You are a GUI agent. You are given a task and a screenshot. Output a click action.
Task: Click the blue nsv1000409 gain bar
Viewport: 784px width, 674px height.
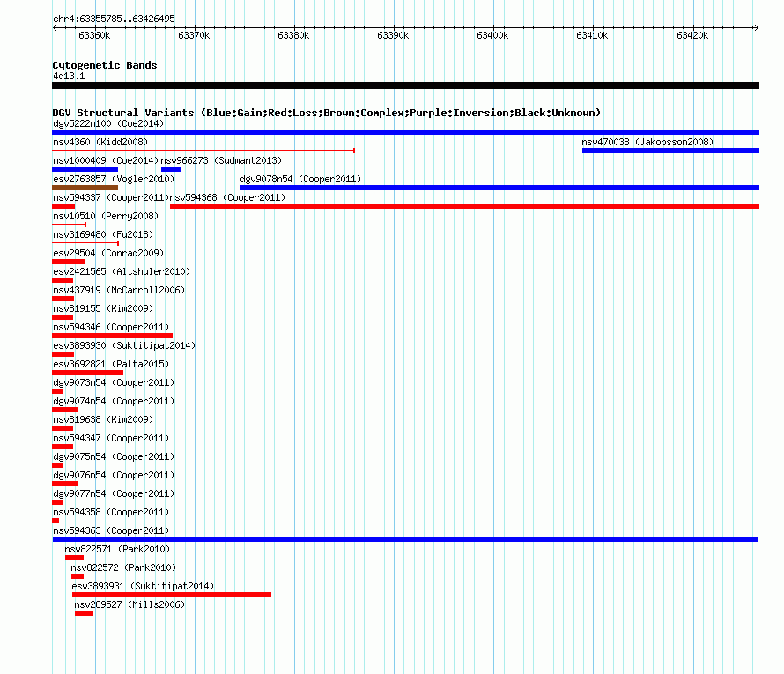85,169
